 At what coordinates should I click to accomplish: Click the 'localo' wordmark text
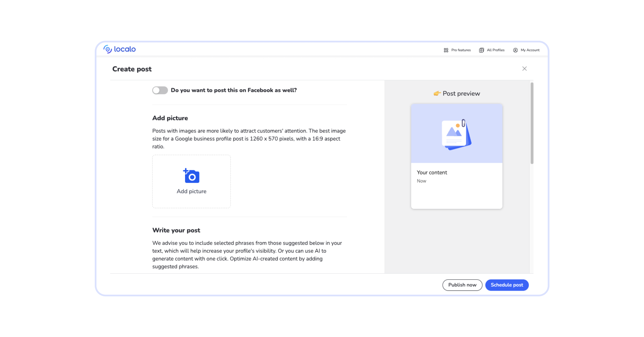125,49
